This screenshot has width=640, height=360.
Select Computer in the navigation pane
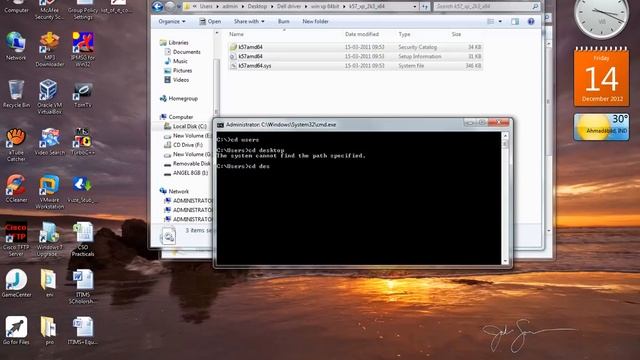click(x=181, y=117)
